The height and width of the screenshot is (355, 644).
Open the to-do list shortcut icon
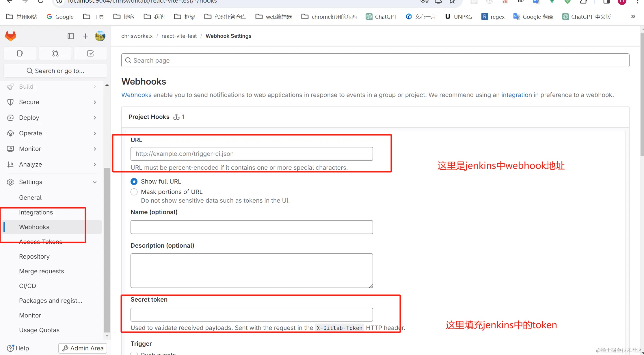click(x=90, y=53)
